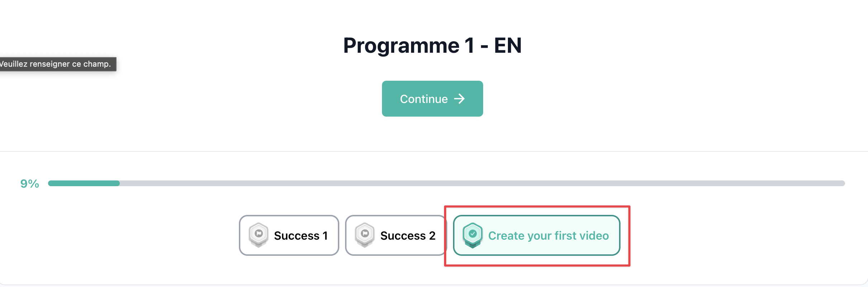Click the "Success 2" text label
The image size is (868, 287).
tap(408, 236)
